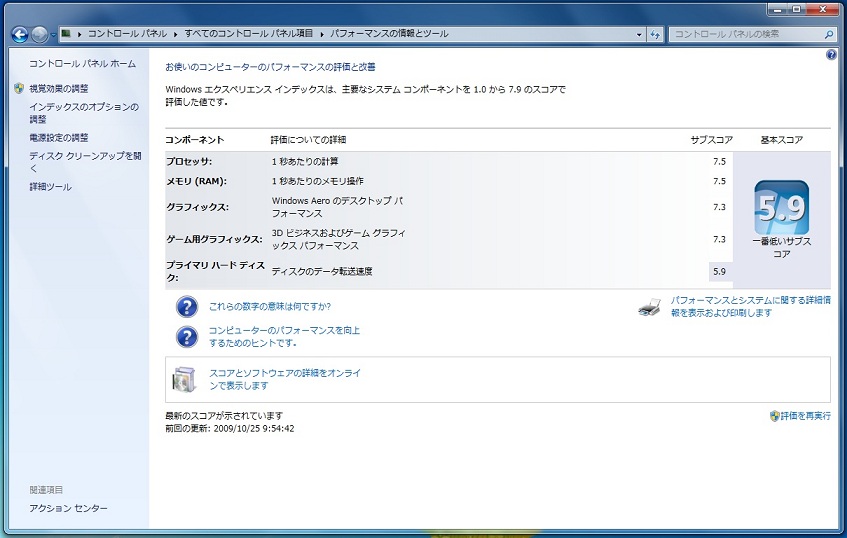Click 評価を再実行 to rerun assessment

[x=805, y=416]
